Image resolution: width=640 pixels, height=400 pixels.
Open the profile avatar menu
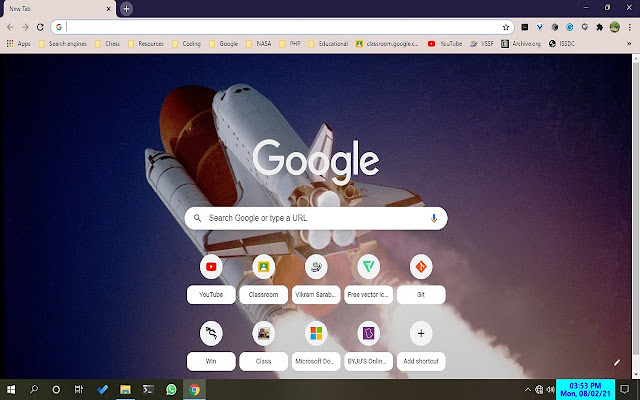[x=615, y=27]
